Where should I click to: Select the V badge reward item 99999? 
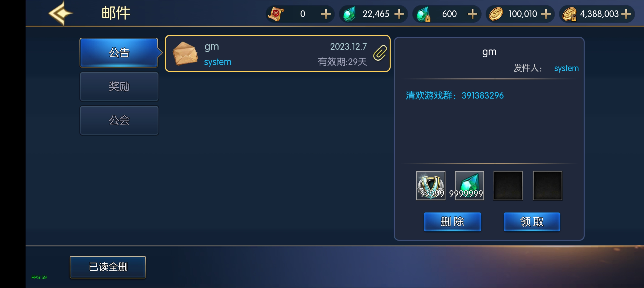(x=430, y=186)
